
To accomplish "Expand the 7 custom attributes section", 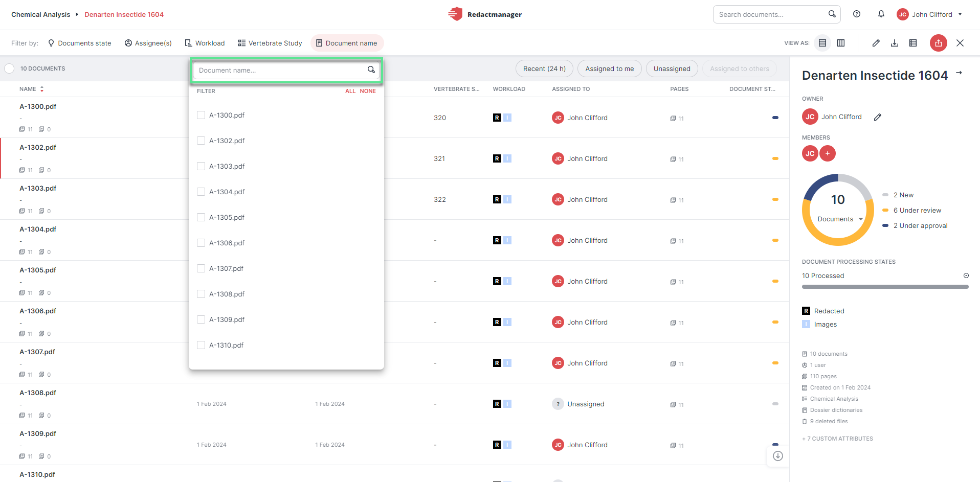I will (x=837, y=439).
